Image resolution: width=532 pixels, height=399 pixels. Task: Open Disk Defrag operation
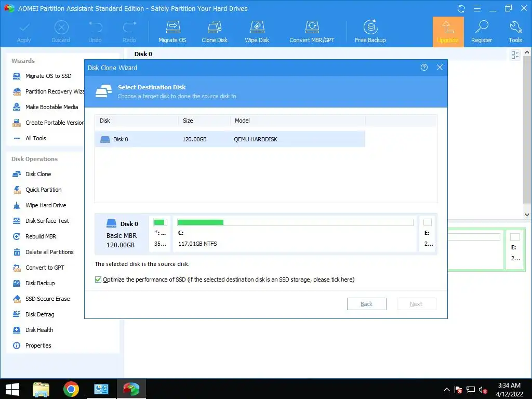coord(34,314)
